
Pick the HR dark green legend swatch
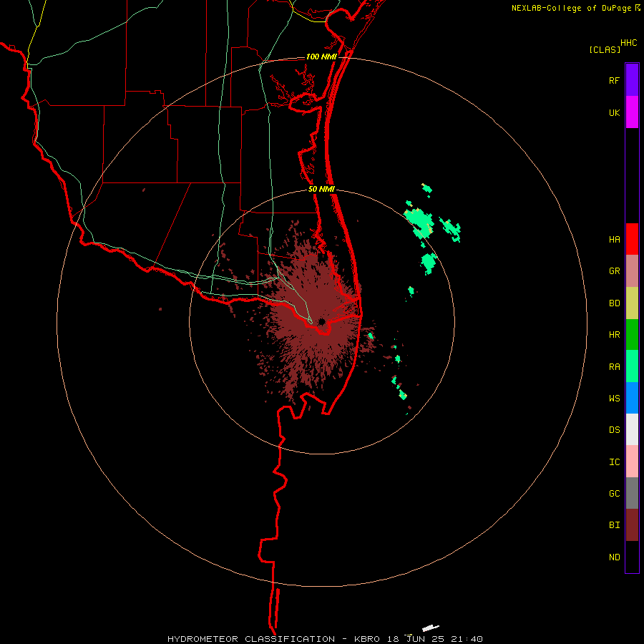click(632, 334)
